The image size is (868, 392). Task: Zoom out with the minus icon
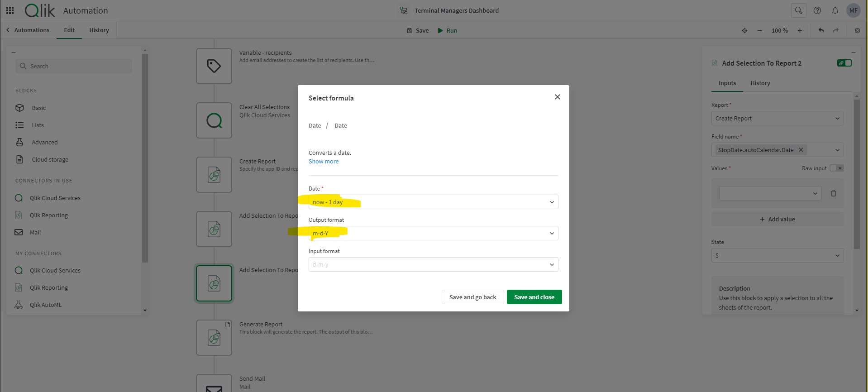pyautogui.click(x=759, y=30)
